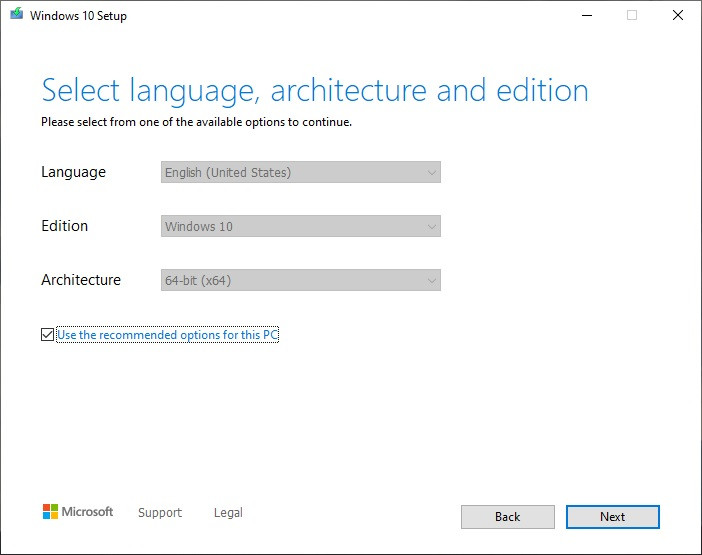This screenshot has height=555, width=702.
Task: Open the Legal link
Action: click(228, 513)
